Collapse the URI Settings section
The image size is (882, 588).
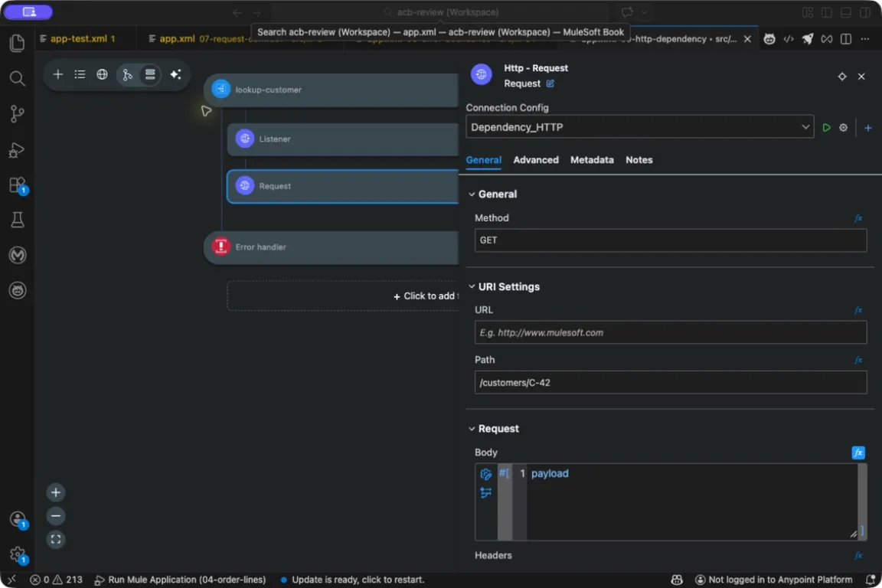472,287
